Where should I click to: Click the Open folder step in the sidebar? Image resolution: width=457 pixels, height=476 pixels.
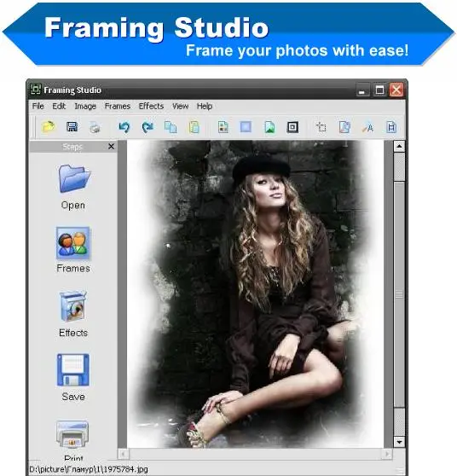click(x=73, y=187)
